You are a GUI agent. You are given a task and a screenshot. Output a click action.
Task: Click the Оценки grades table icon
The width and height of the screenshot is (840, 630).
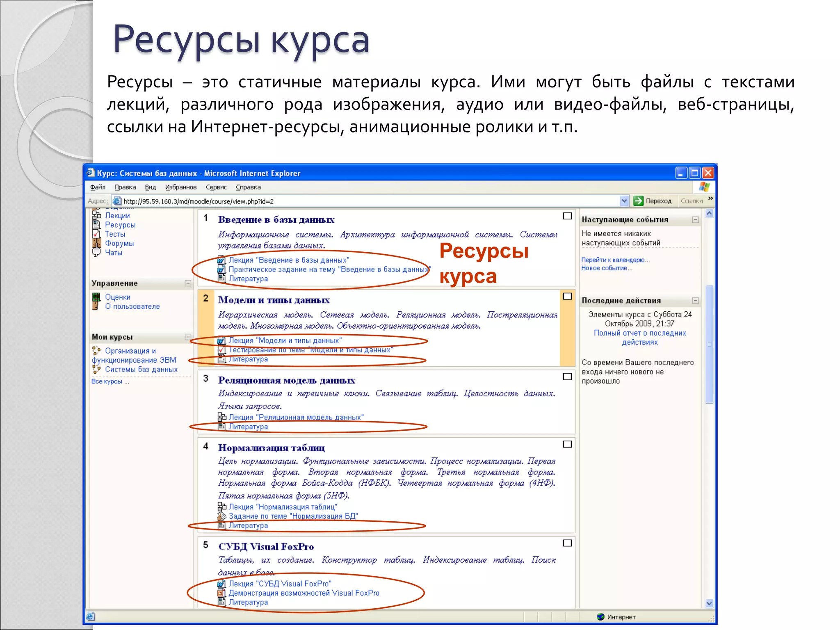click(x=96, y=297)
